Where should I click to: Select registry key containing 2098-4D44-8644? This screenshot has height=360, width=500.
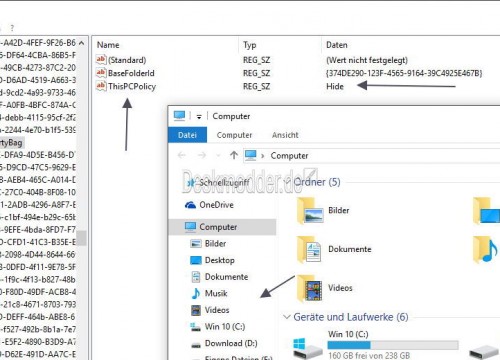(38, 255)
